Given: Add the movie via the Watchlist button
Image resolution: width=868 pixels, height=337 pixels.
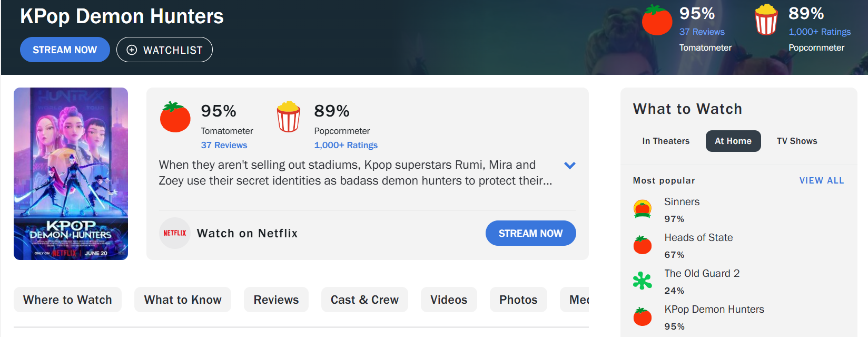Looking at the screenshot, I should click(x=164, y=50).
